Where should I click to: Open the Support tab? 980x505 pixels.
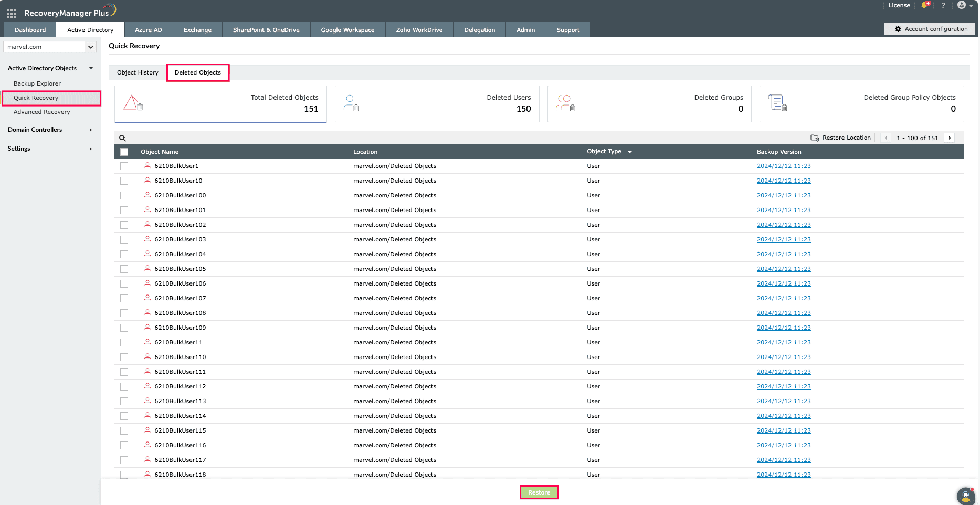pos(568,30)
